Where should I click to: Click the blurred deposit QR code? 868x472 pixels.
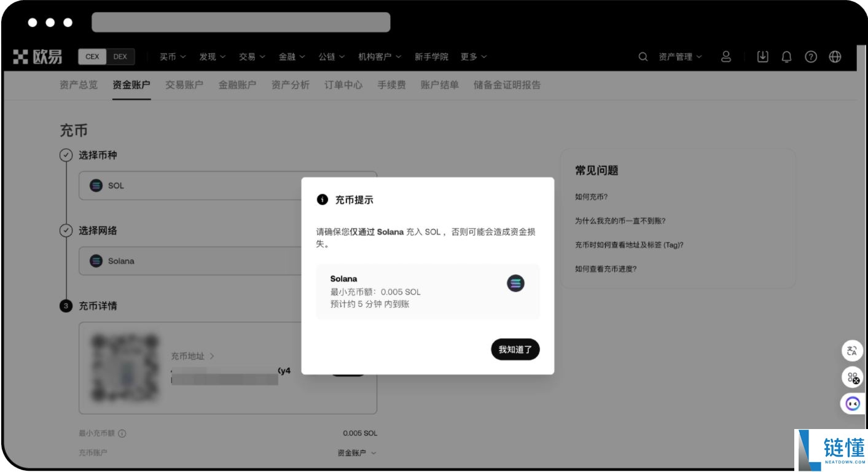125,367
